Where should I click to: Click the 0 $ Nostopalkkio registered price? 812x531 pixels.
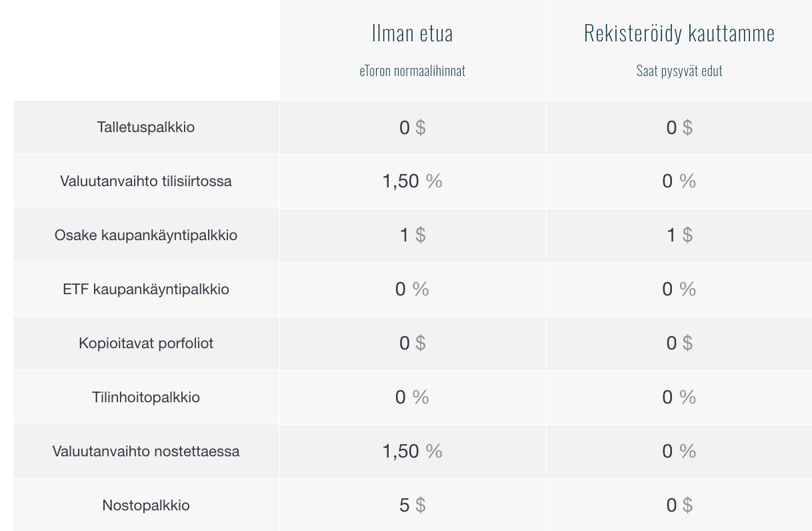coord(679,506)
